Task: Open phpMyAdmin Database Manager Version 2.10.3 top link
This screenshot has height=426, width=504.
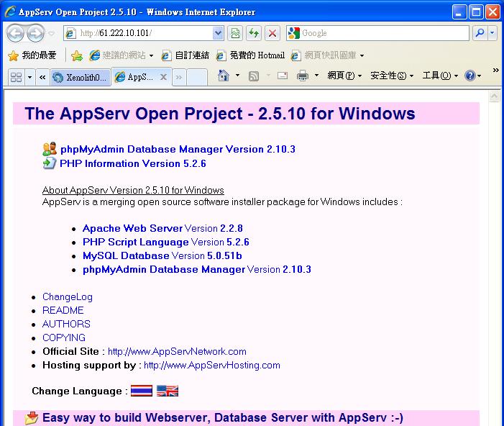Action: (178, 149)
